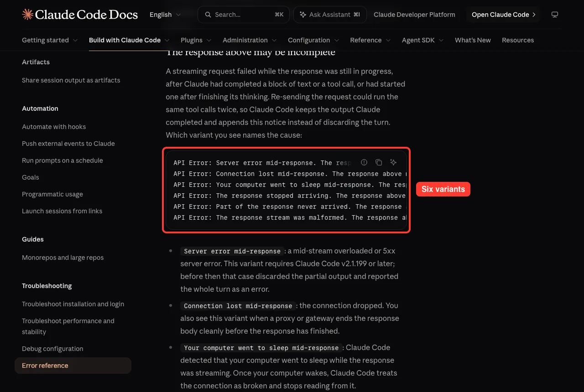Click the search magnifier icon
Screen dimensions: 584x392
click(x=208, y=15)
